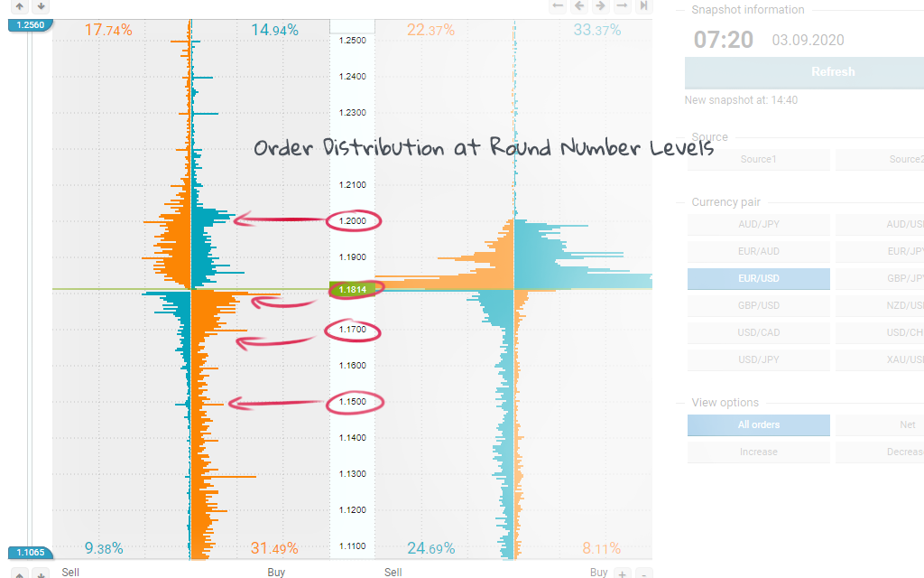The image size is (924, 578).
Task: Click the 1.1065 lower price range handle
Action: click(x=30, y=552)
